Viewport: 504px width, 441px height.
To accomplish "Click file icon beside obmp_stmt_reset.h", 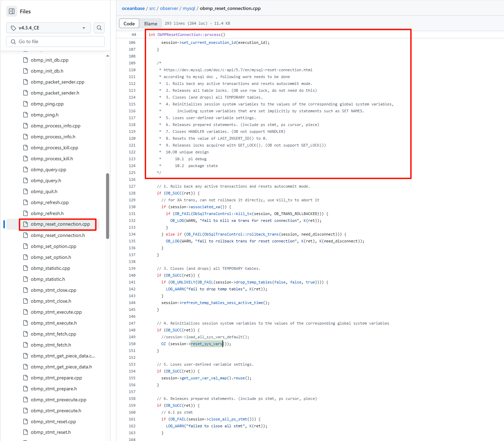I will pyautogui.click(x=25, y=432).
